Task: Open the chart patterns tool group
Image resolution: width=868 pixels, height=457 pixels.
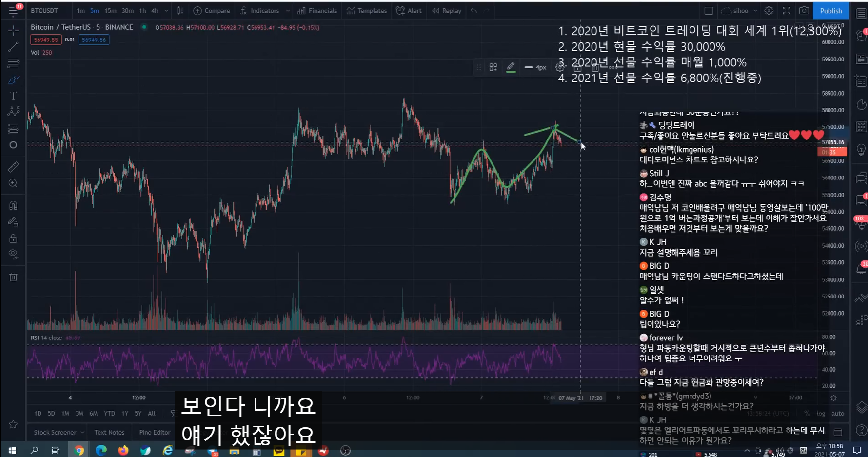Action: coord(13,112)
